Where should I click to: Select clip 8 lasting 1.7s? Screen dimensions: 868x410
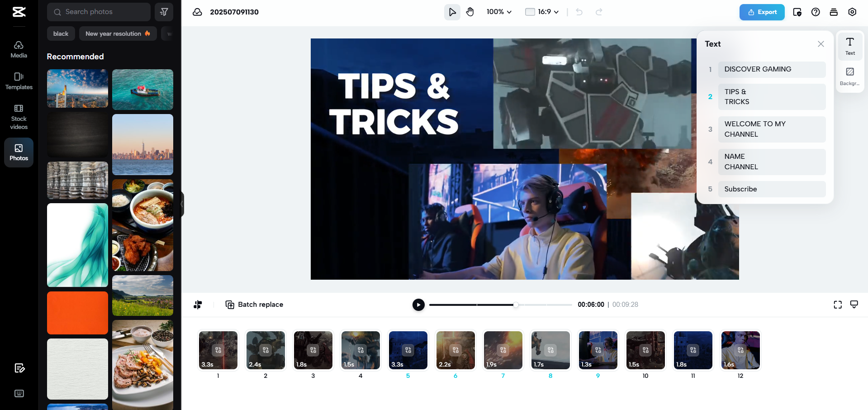tap(550, 350)
